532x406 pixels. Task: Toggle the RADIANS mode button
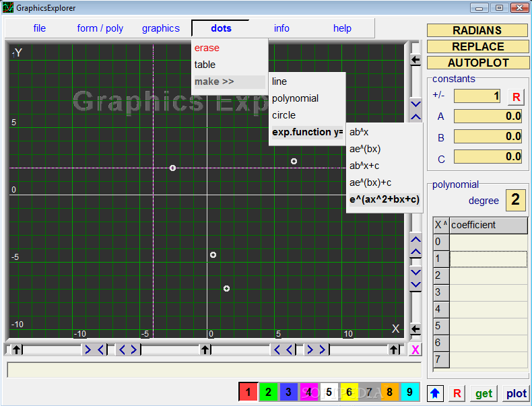coord(477,30)
